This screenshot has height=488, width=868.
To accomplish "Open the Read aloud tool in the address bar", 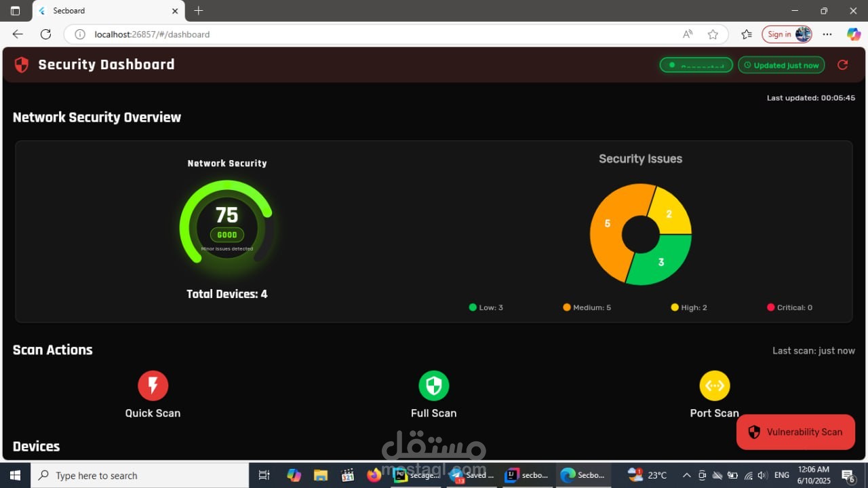I will (x=688, y=34).
